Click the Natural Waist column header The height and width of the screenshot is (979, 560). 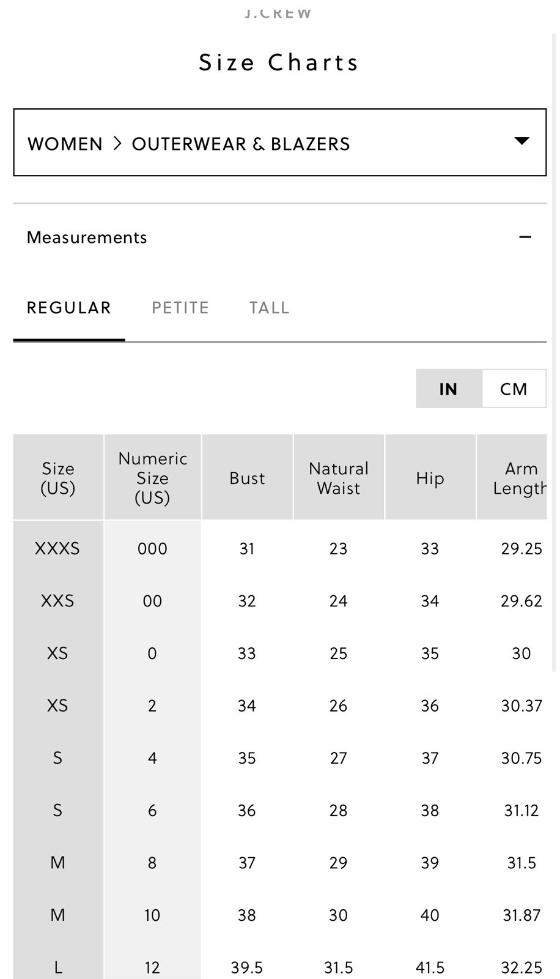point(339,478)
